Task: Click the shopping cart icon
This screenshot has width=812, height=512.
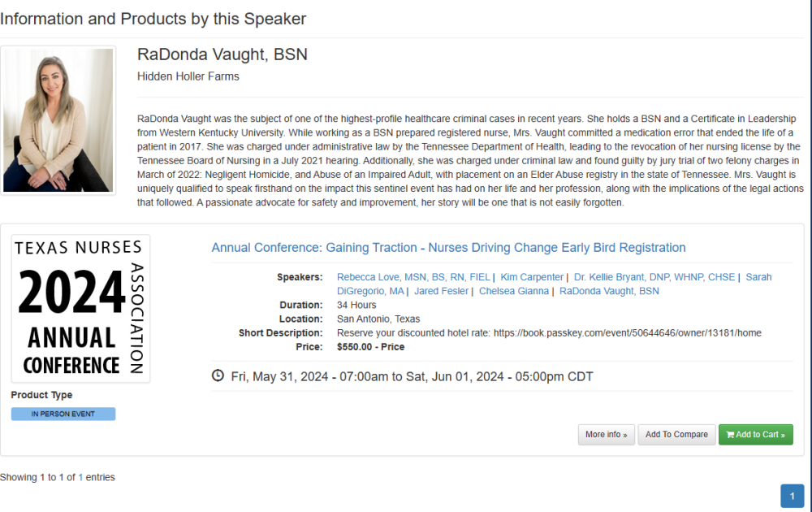Action: point(730,435)
